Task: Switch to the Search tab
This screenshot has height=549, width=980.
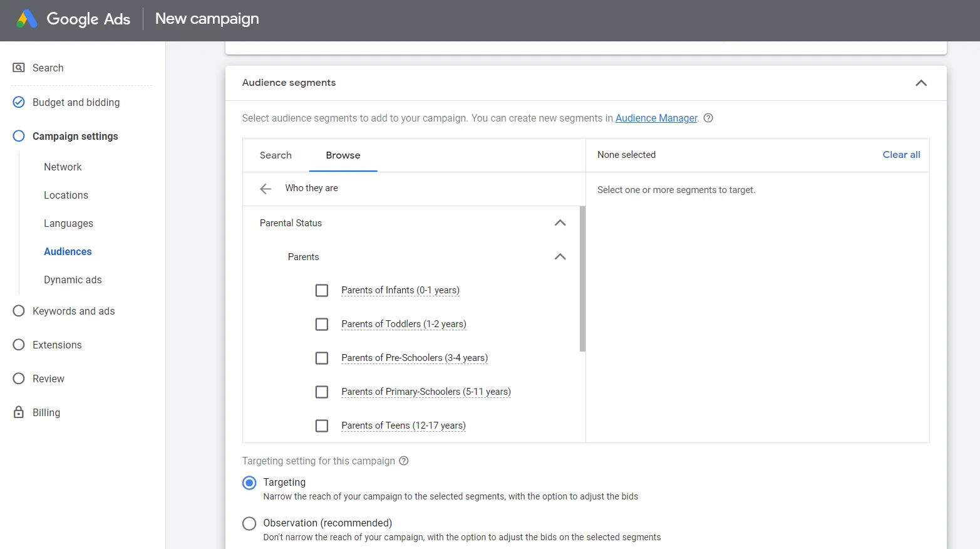Action: tap(276, 155)
